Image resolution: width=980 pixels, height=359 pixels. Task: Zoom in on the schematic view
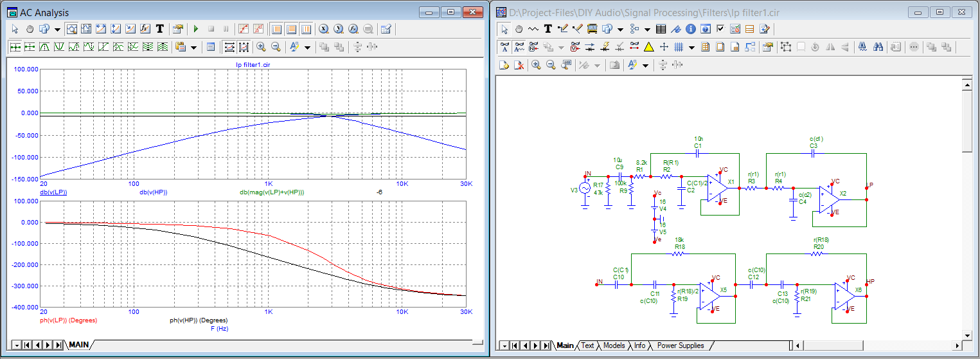(536, 65)
